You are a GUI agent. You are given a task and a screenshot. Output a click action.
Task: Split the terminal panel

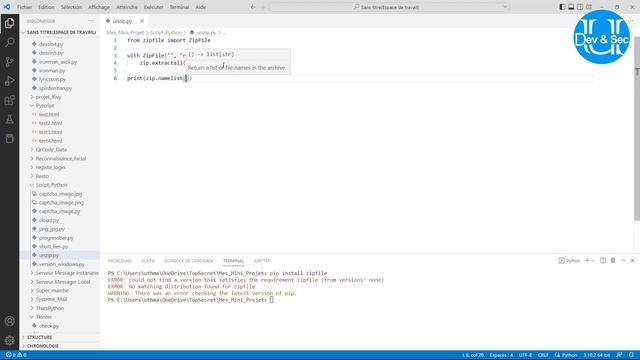(x=603, y=260)
